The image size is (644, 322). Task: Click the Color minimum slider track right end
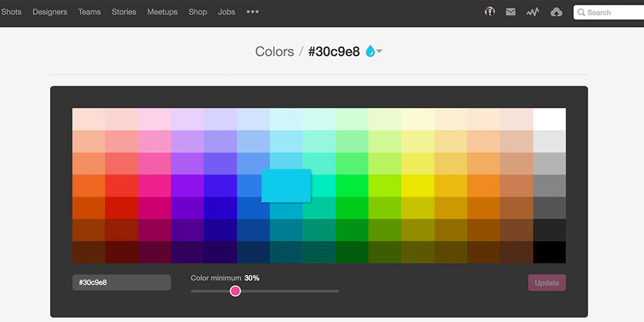(337, 291)
